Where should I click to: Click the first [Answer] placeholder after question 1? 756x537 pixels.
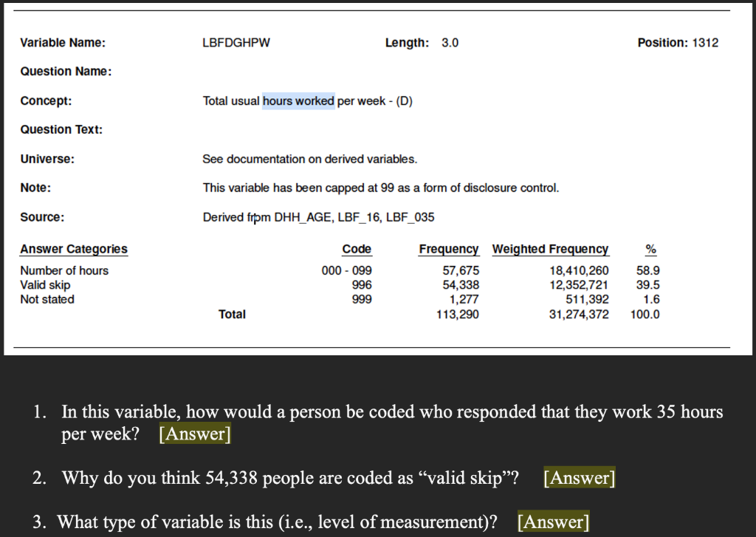click(x=195, y=434)
